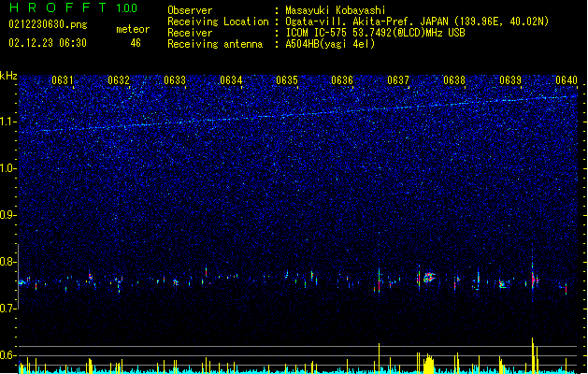Click the 0.7 kHz axis label

point(8,309)
